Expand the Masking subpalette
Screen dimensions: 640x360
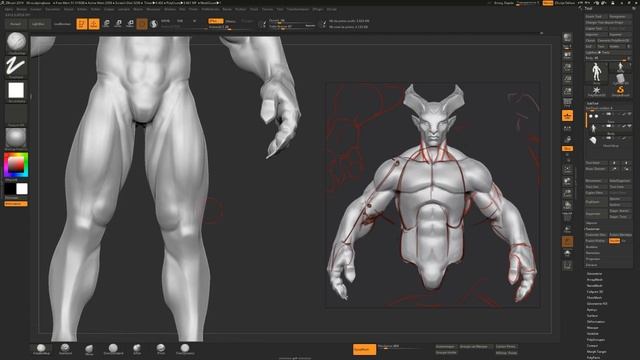[593, 328]
